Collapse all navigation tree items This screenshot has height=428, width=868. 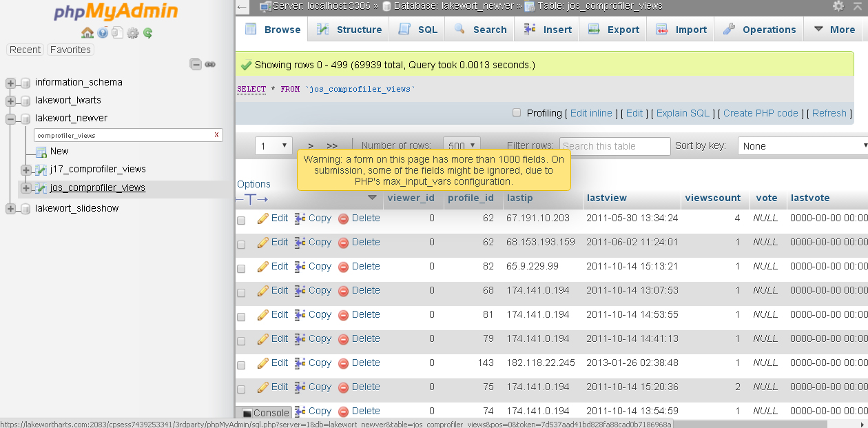(196, 64)
